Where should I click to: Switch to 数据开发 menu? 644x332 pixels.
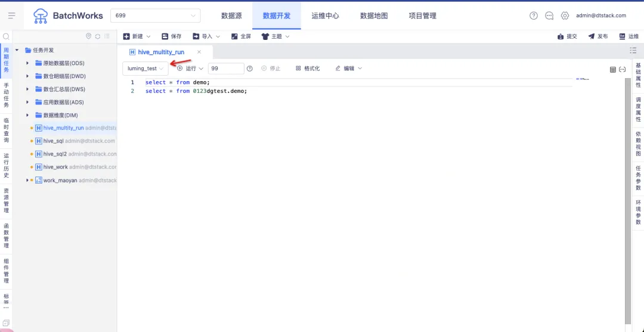click(x=277, y=16)
